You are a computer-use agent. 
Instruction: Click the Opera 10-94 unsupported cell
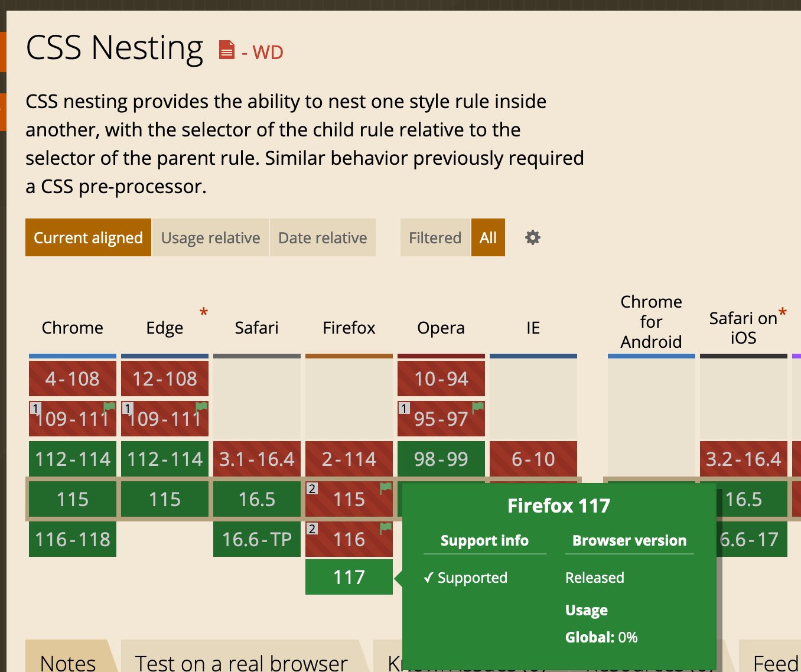[441, 379]
